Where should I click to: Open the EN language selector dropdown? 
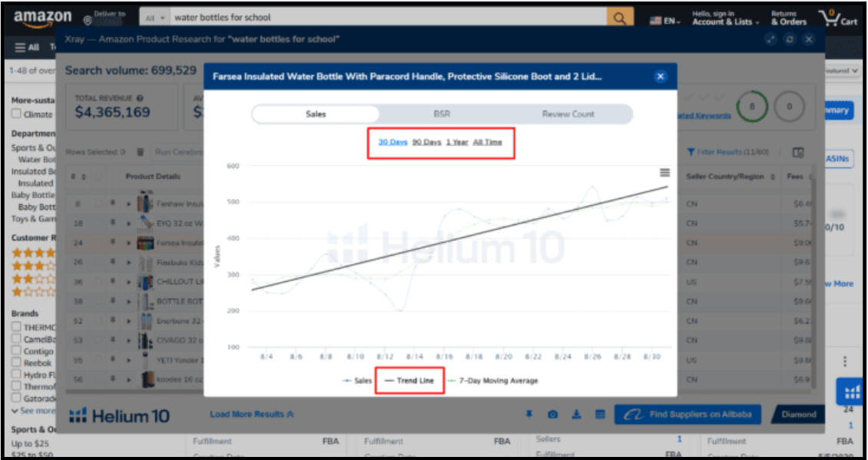tap(665, 21)
